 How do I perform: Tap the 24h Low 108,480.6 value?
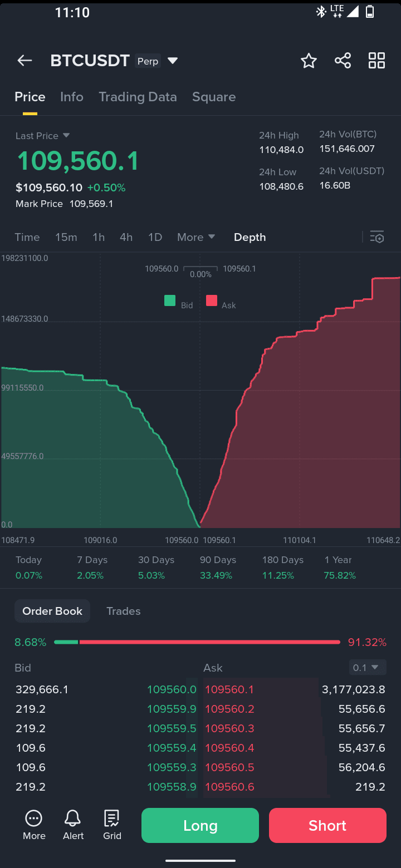[x=281, y=186]
